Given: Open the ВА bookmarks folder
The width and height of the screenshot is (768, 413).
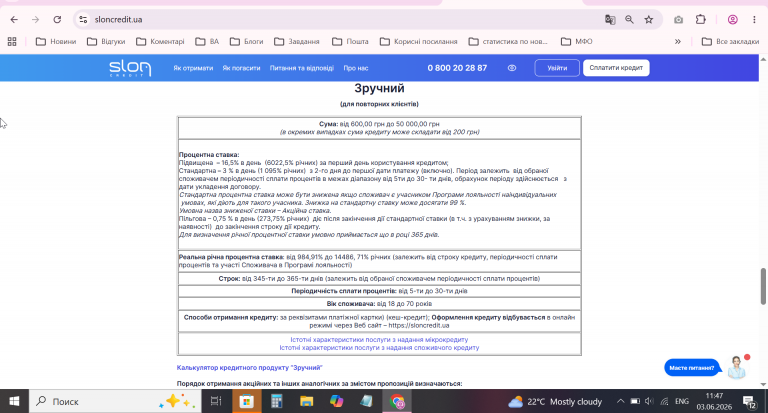Looking at the screenshot, I should tap(207, 42).
